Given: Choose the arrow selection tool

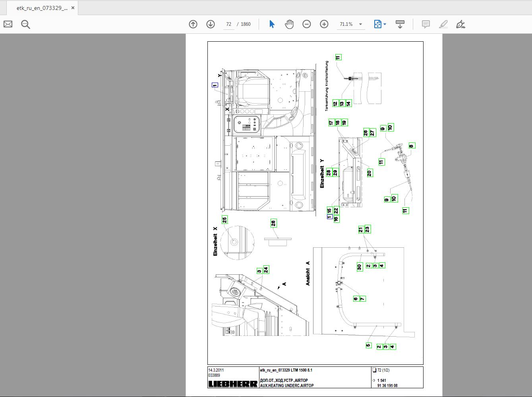Looking at the screenshot, I should point(272,24).
